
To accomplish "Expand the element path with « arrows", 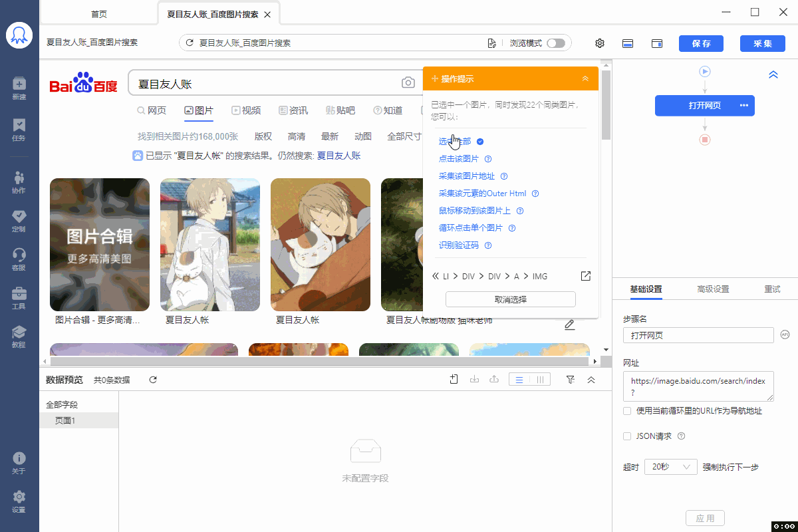I will click(x=436, y=276).
